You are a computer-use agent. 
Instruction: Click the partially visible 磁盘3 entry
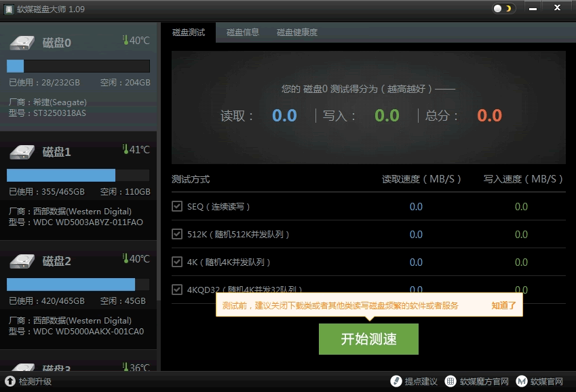78,365
